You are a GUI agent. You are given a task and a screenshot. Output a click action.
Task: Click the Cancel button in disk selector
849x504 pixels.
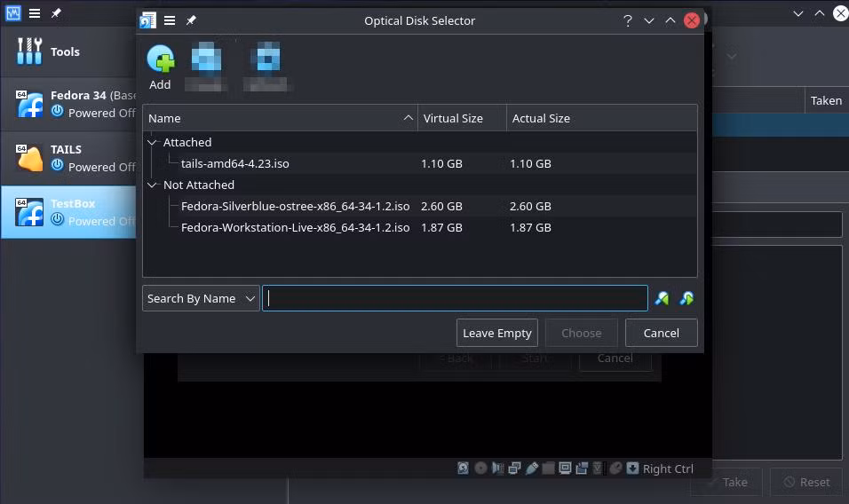(x=661, y=333)
